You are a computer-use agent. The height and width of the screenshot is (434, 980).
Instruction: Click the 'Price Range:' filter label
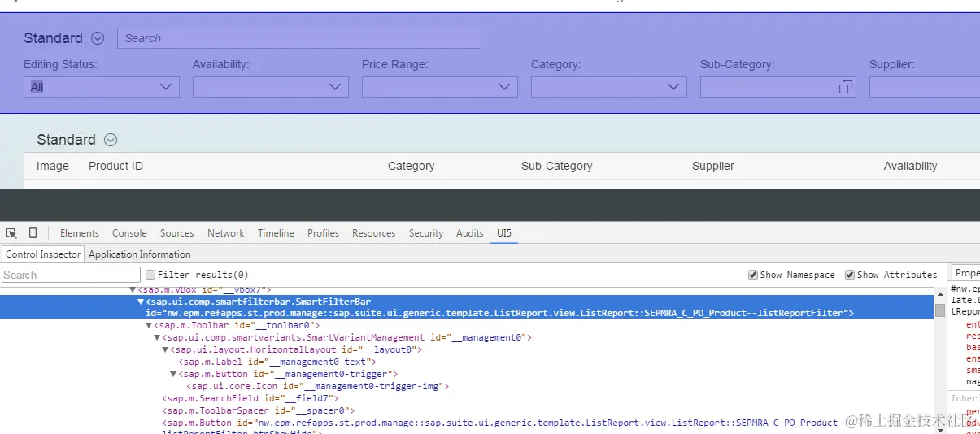pos(394,64)
